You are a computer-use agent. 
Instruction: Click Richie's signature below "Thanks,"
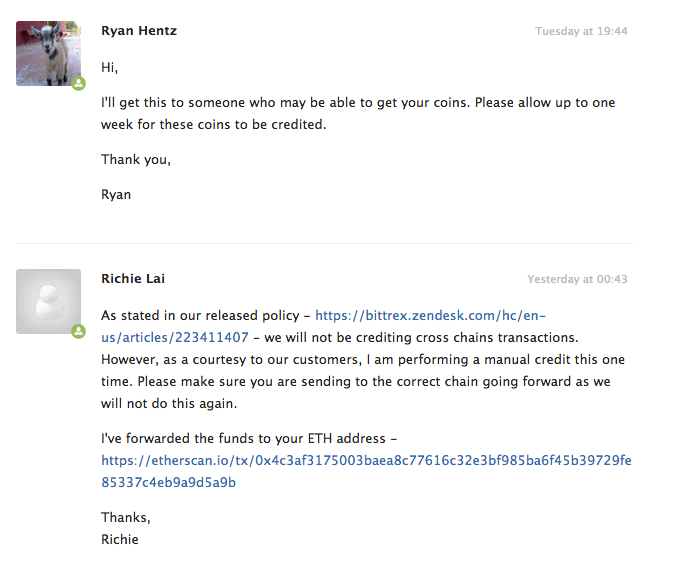click(120, 539)
